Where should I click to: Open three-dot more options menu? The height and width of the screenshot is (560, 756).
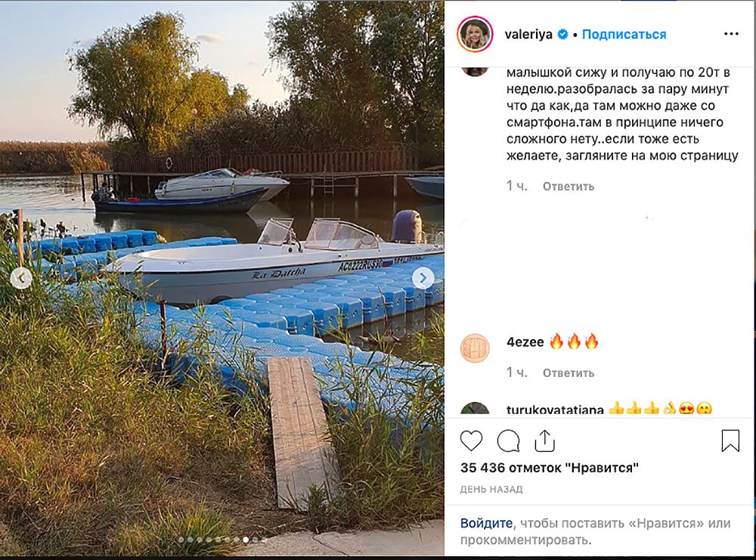[x=731, y=34]
